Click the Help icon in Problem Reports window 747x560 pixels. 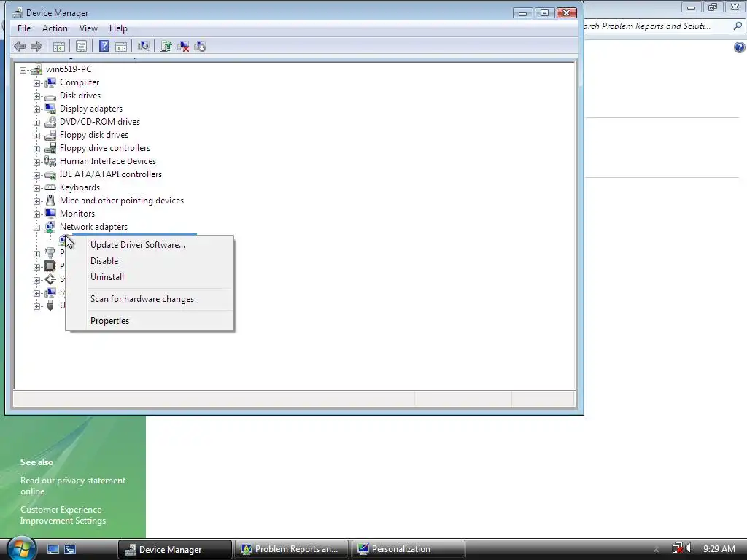click(x=740, y=47)
